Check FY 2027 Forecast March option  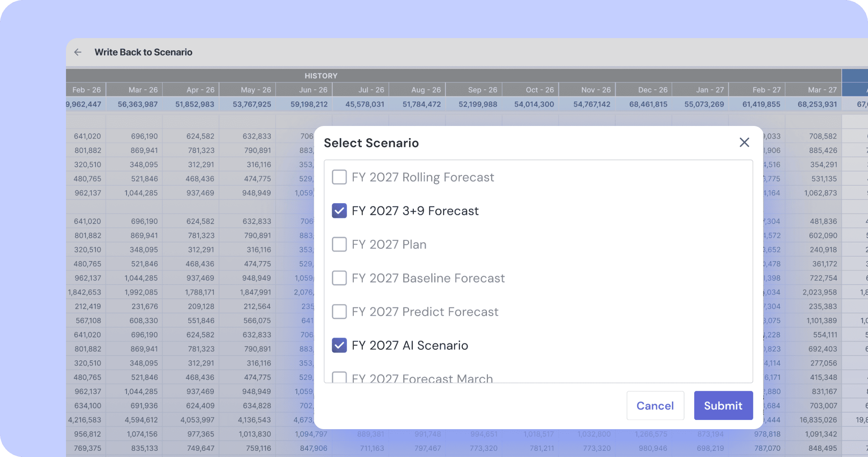(339, 377)
